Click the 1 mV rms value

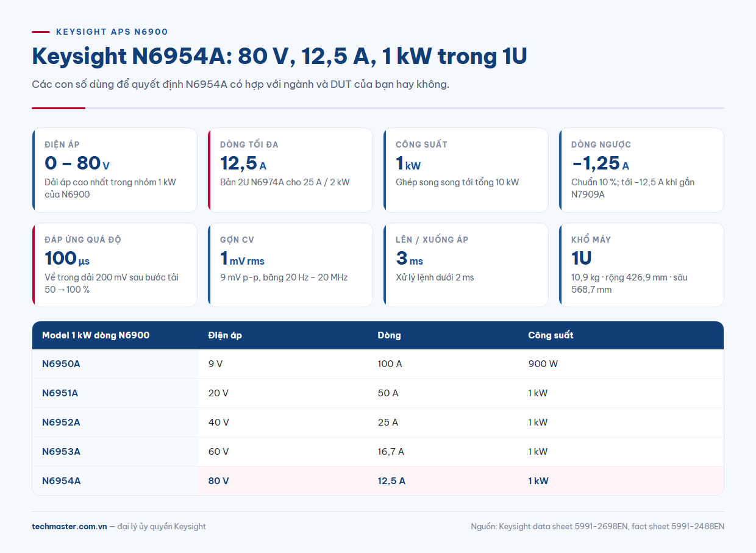point(243,258)
